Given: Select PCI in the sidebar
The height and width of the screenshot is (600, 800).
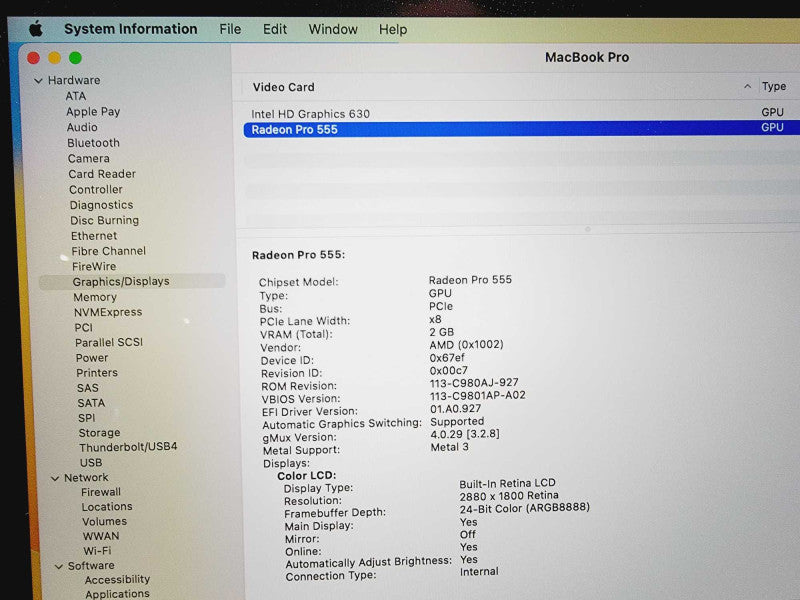Looking at the screenshot, I should pyautogui.click(x=84, y=328).
